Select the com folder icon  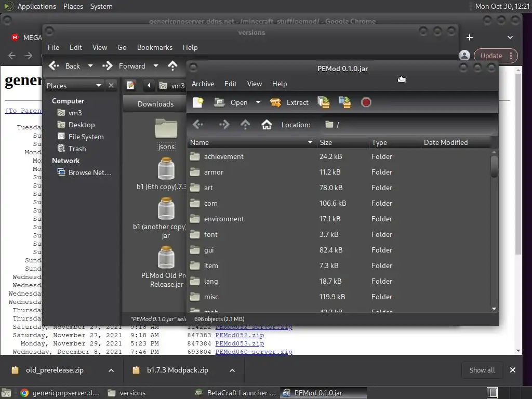pyautogui.click(x=195, y=203)
